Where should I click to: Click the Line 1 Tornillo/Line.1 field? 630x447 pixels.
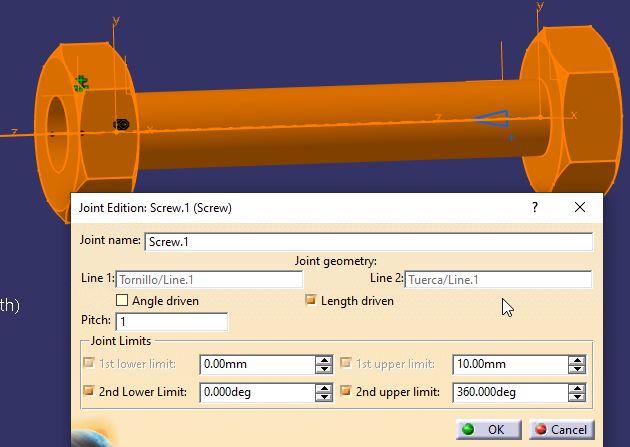(209, 280)
